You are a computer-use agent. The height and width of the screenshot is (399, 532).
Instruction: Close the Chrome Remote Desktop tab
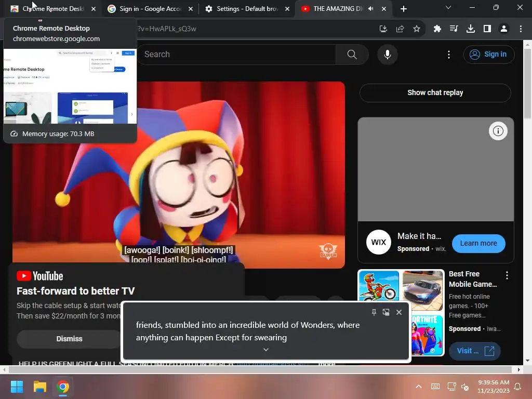point(94,9)
